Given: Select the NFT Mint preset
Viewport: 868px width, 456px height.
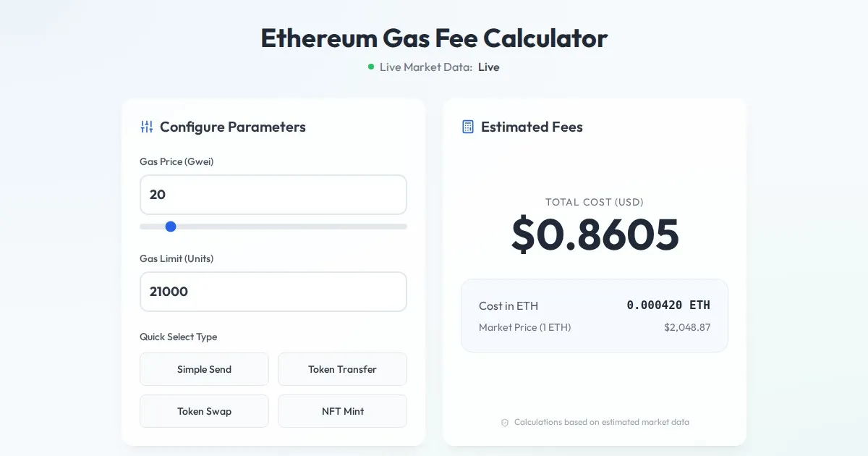Looking at the screenshot, I should click(342, 411).
